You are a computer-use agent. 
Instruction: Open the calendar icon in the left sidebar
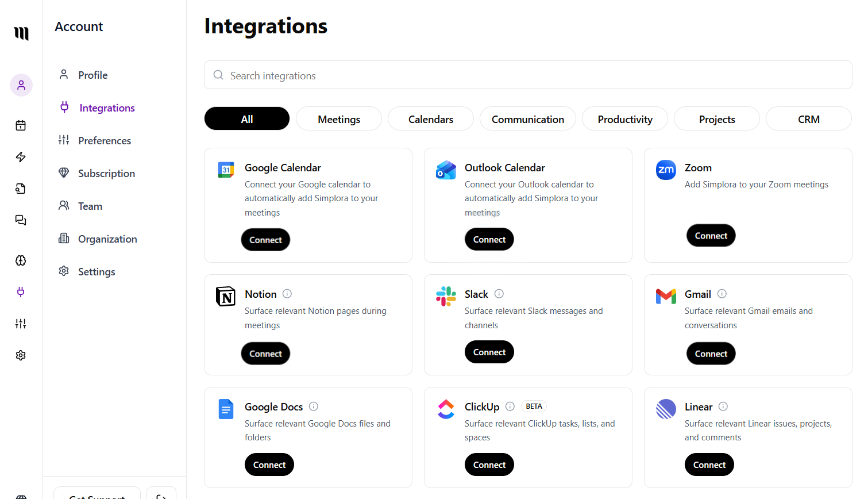pos(21,125)
